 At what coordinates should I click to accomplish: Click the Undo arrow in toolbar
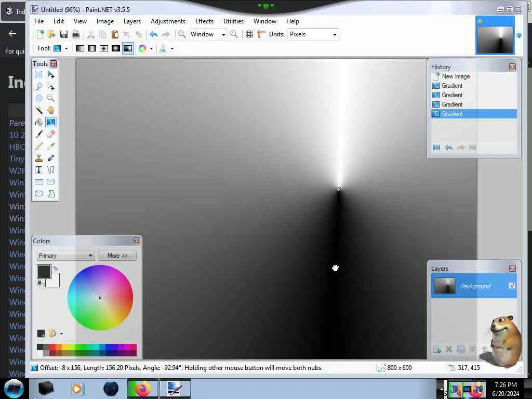point(153,34)
